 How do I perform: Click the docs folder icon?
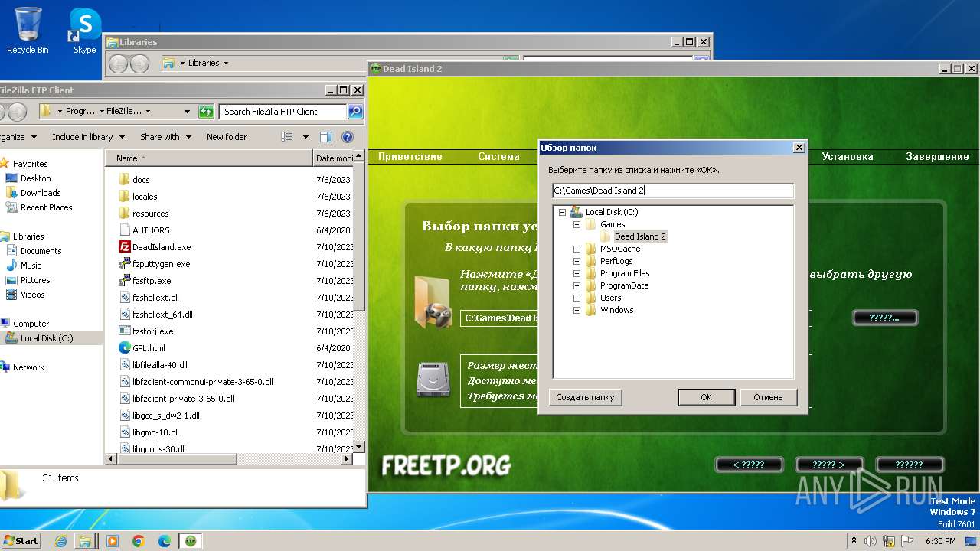[125, 180]
